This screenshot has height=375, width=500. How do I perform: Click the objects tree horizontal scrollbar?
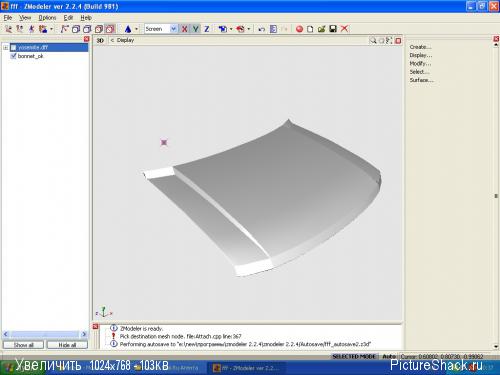tap(45, 334)
